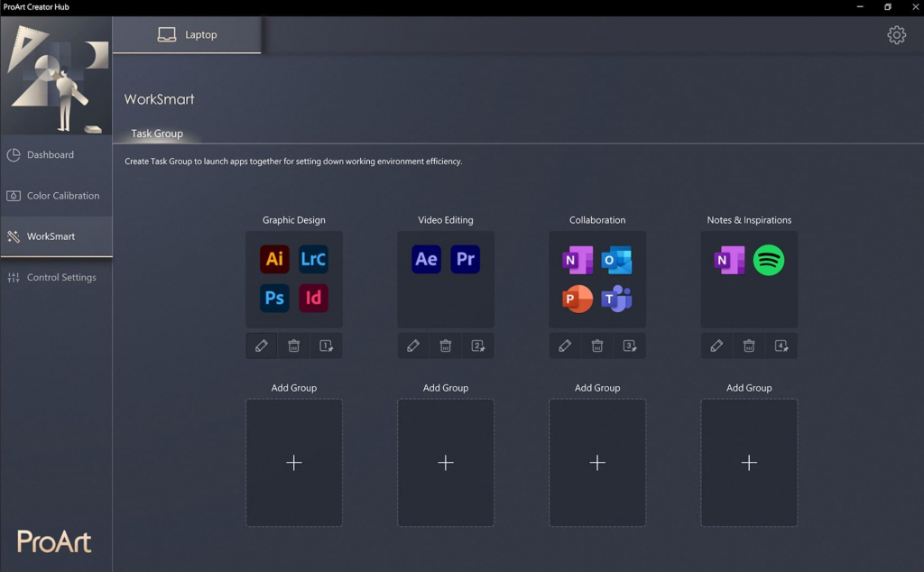Click the After Effects icon in Video Editing

click(426, 259)
